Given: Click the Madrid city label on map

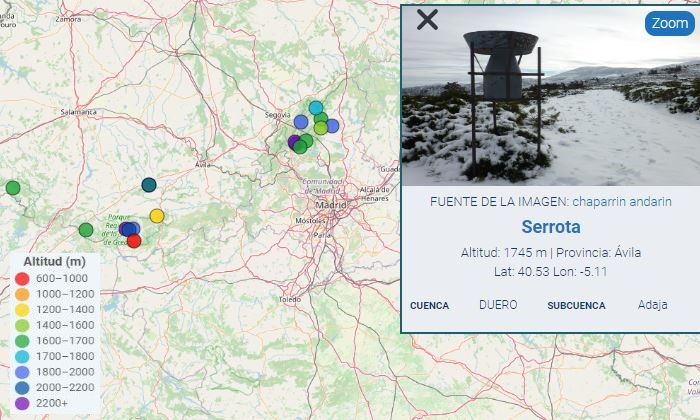Looking at the screenshot, I should pyautogui.click(x=330, y=205).
